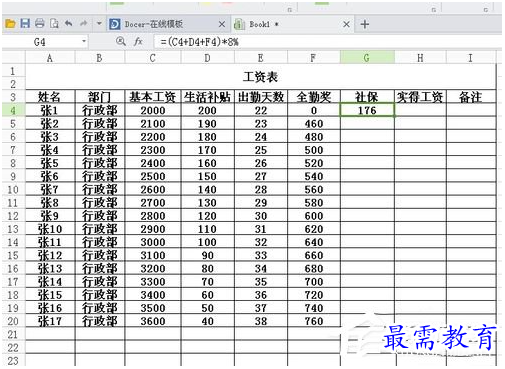Click the 基本工资 header cell
The image size is (505, 369).
pos(153,97)
